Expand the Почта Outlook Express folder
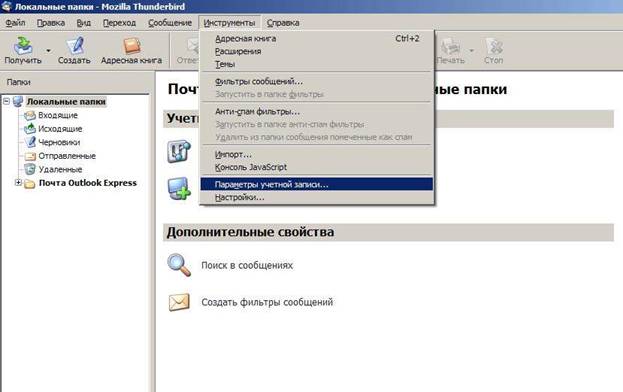 click(x=18, y=183)
